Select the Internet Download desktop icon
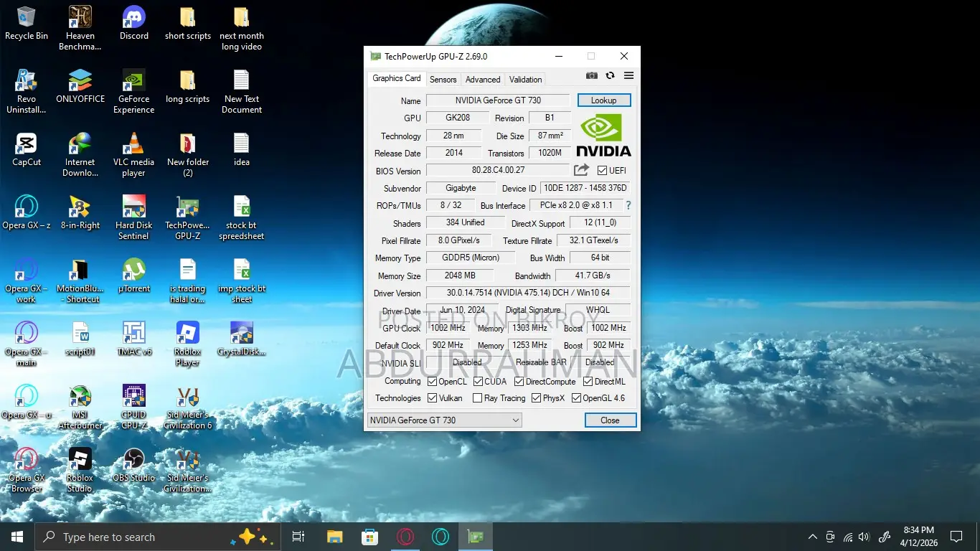The width and height of the screenshot is (980, 551). 80,154
